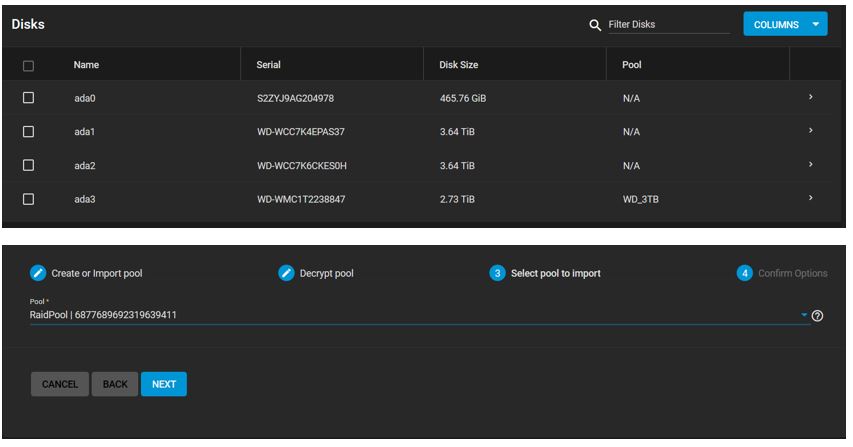Select the ada0 disk name
Viewport: 853px width, 447px height.
point(85,98)
